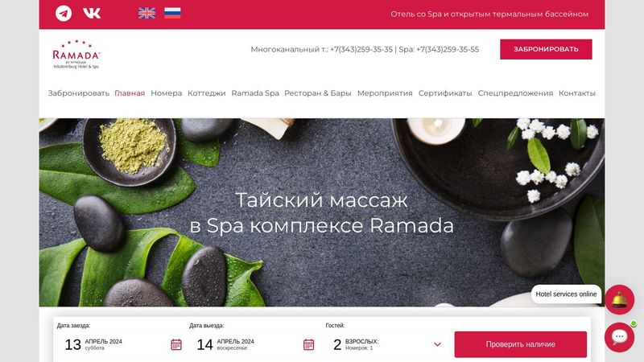This screenshot has width=644, height=362.
Task: Expand the guests count dropdown chevron
Action: click(437, 344)
